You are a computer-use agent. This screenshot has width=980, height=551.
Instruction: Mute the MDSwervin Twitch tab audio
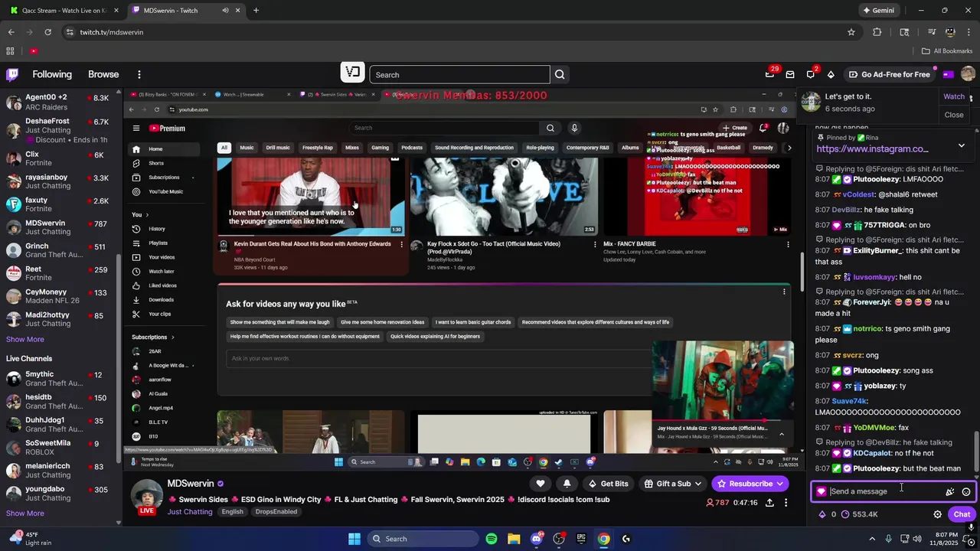(x=225, y=11)
